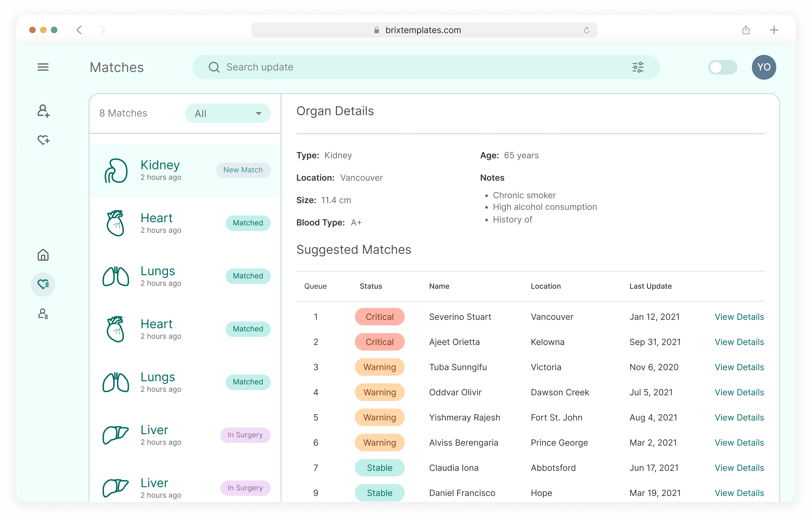Click the Warning badge for Tuba Sunngifu
Screen dimensions: 812x520
(380, 367)
